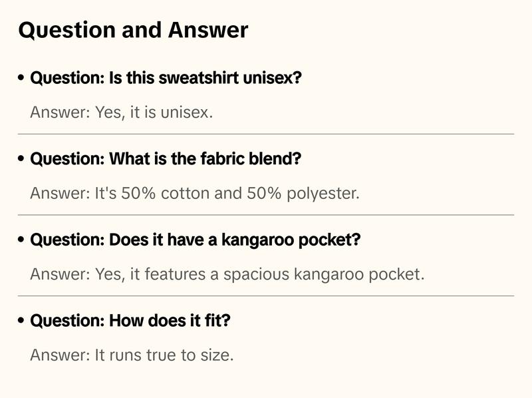This screenshot has height=398, width=532.
Task: Click the "Answer:" label in the fabric blend answer
Action: click(x=60, y=193)
